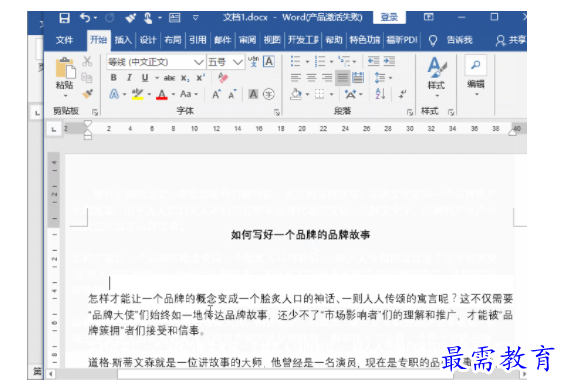Open the font name dropdown 等线
563x390 pixels.
(198, 62)
